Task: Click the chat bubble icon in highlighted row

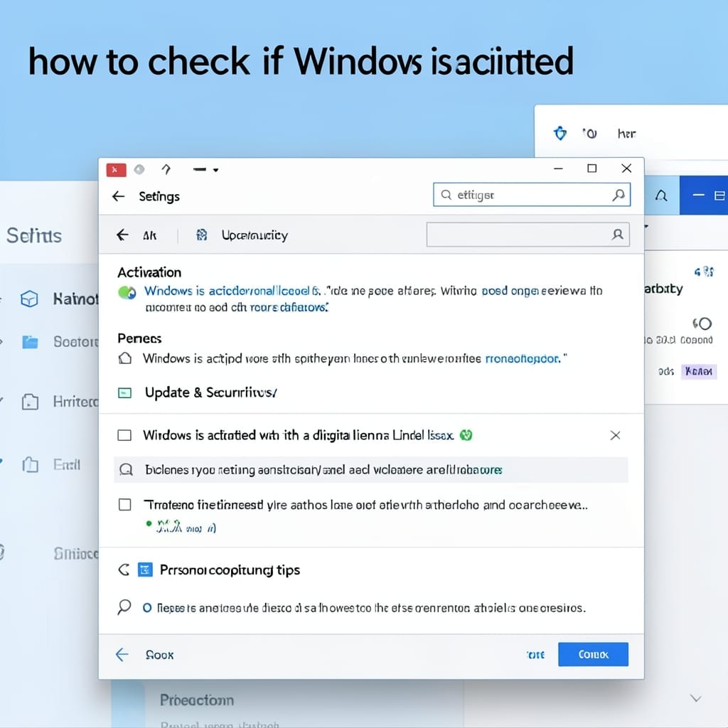Action: pyautogui.click(x=126, y=470)
